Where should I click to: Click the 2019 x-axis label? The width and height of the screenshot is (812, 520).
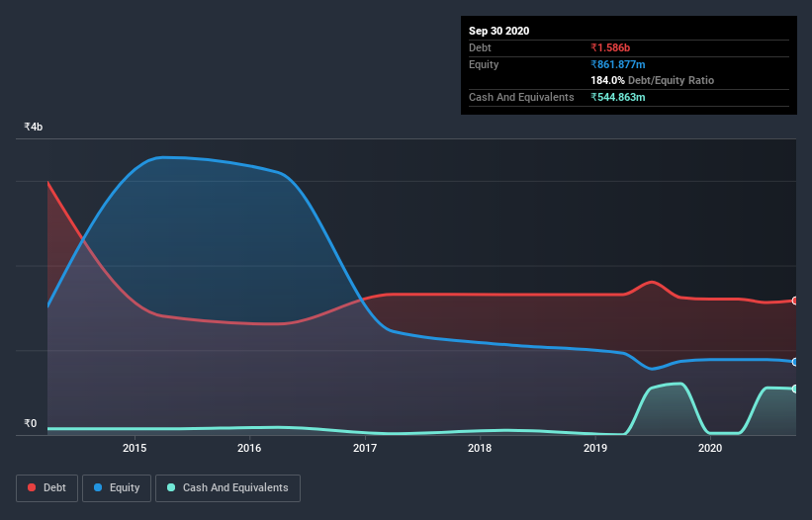point(595,448)
